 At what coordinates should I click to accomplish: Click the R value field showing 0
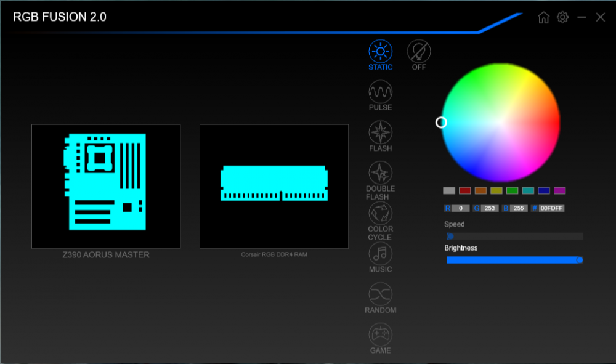pyautogui.click(x=461, y=208)
